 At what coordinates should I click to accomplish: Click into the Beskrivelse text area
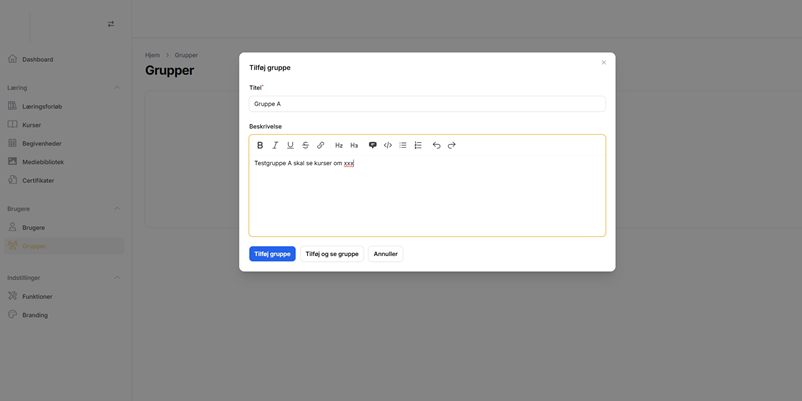(427, 195)
